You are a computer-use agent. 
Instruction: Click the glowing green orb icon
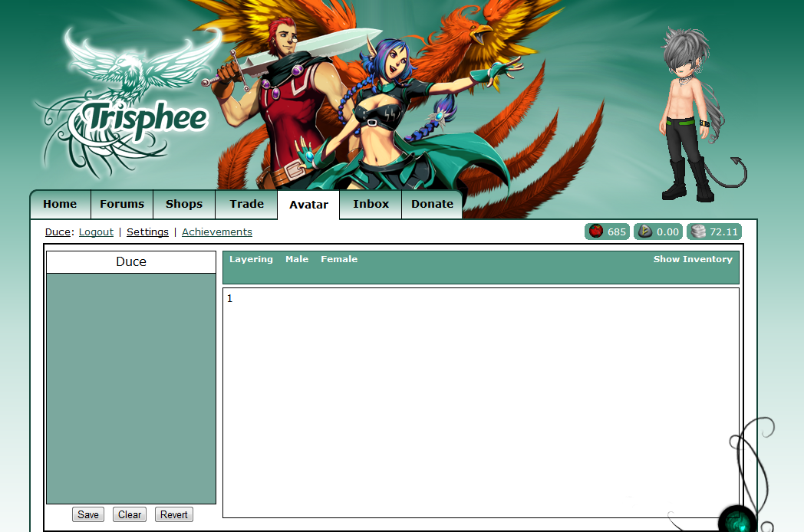click(736, 520)
